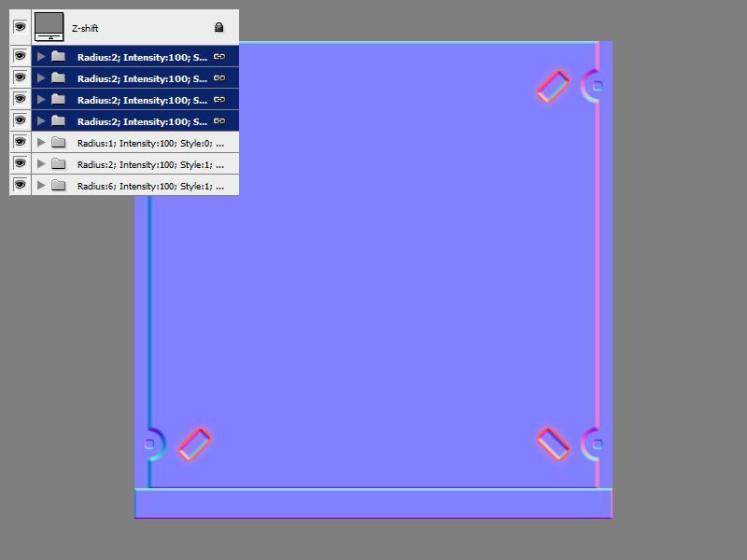747x560 pixels.
Task: Expand the Radius:1 Style:0 group
Action: [40, 142]
